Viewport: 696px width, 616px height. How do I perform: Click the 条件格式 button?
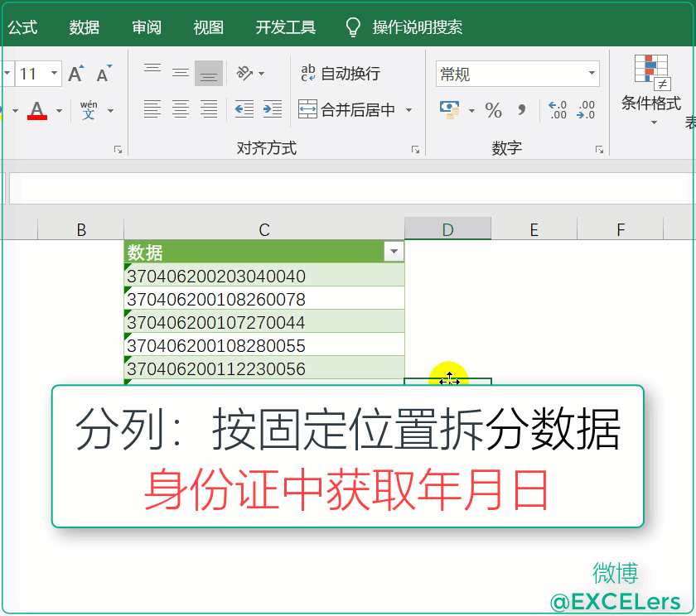(651, 91)
